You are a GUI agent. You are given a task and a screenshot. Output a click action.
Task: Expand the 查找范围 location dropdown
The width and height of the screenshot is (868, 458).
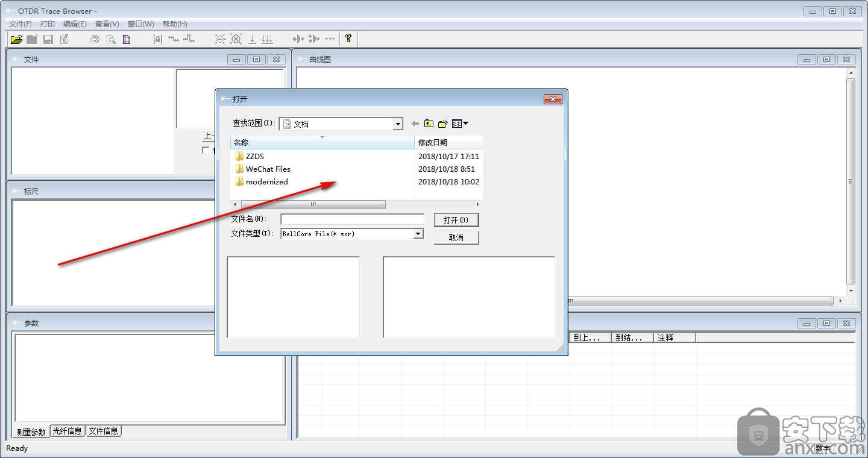(x=397, y=124)
